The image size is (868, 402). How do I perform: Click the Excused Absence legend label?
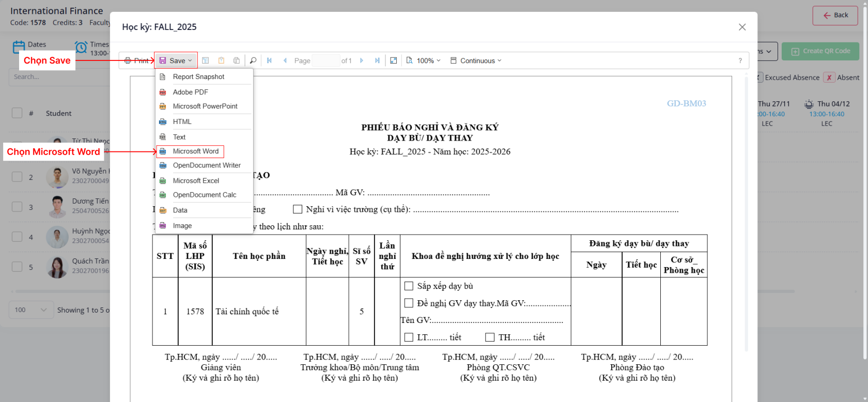pyautogui.click(x=792, y=78)
